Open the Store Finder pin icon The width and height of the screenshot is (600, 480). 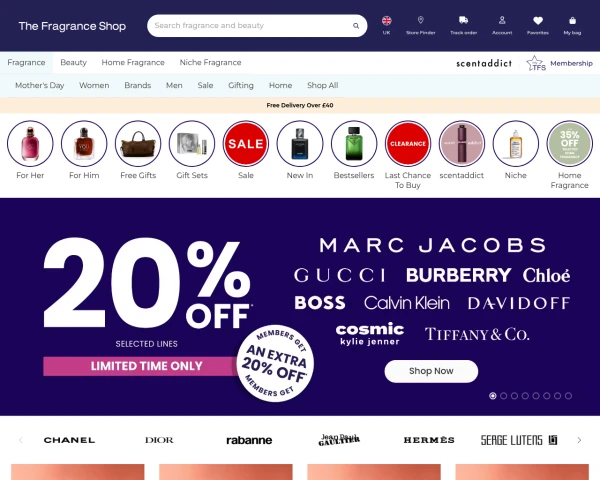tap(421, 20)
